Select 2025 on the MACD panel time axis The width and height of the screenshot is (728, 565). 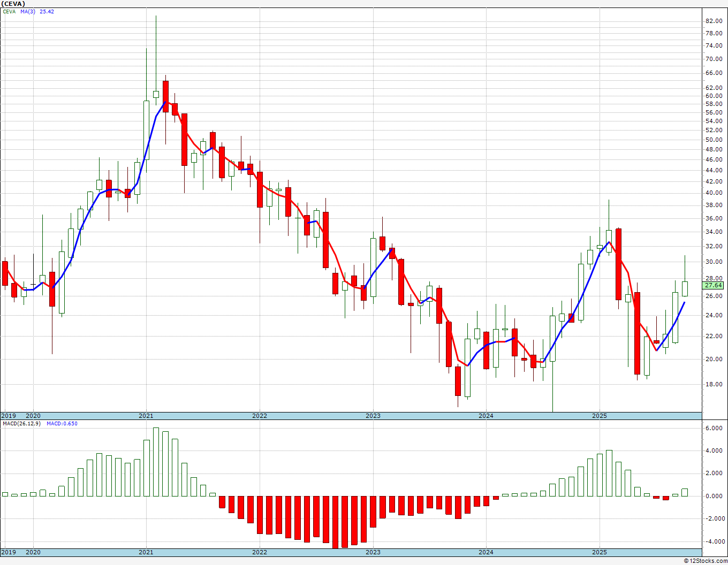click(x=600, y=552)
